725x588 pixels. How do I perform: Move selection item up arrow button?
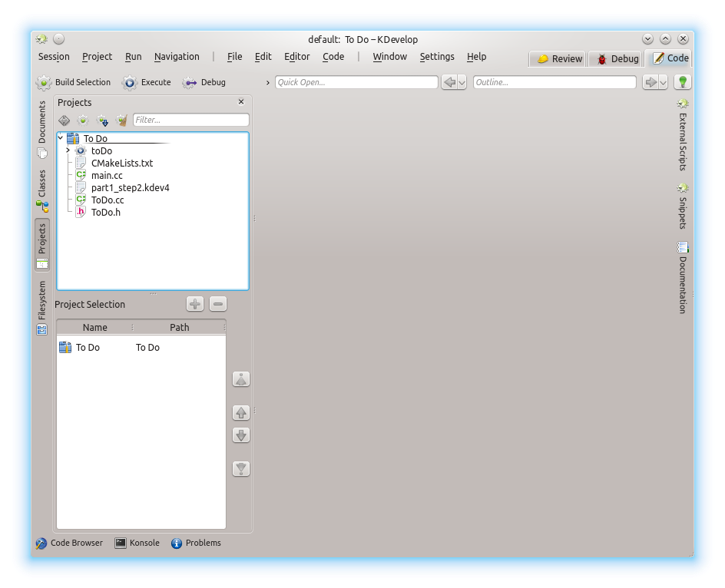241,412
